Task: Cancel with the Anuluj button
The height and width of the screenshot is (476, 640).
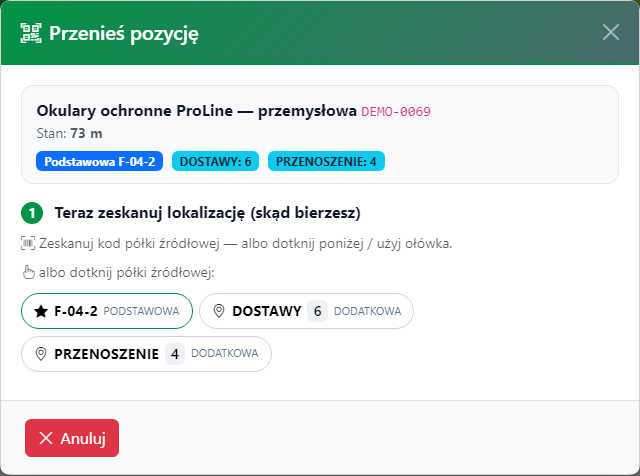Action: pyautogui.click(x=72, y=438)
